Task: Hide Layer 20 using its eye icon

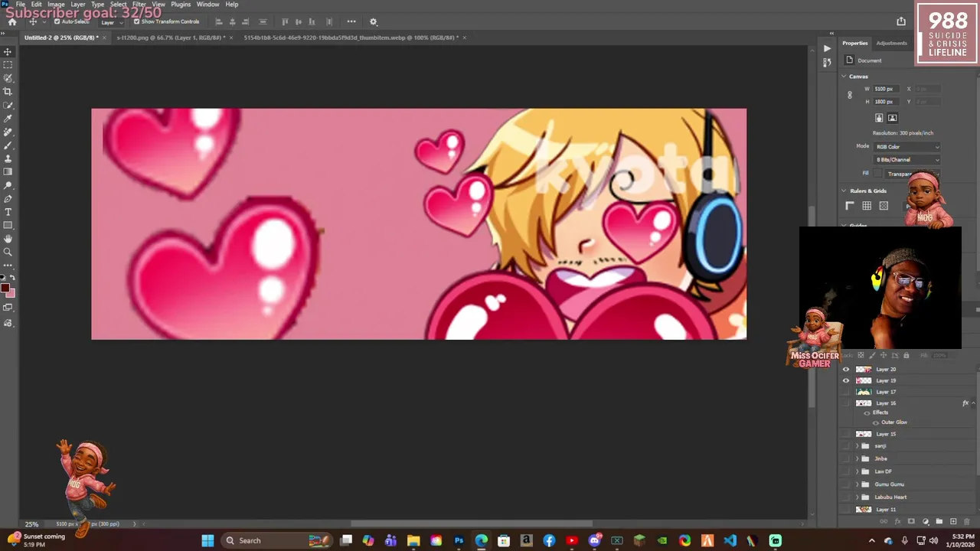Action: point(846,369)
